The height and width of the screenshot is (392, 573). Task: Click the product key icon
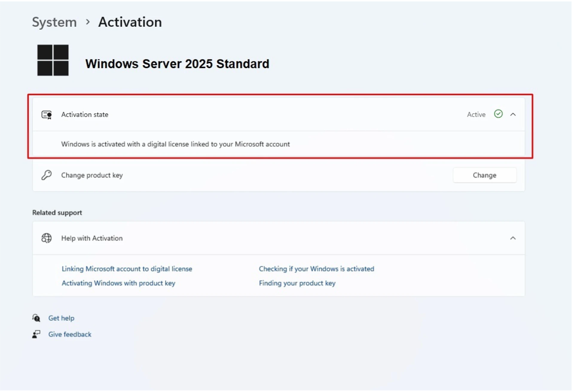coord(46,175)
